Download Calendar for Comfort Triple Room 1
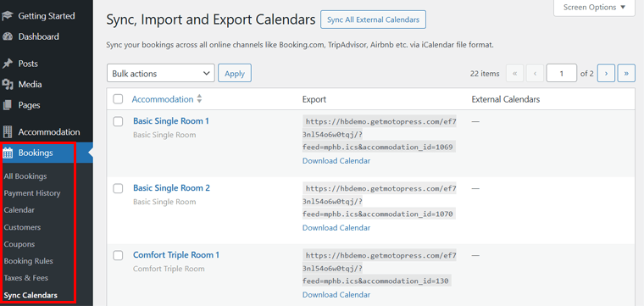The image size is (644, 306). tap(336, 294)
